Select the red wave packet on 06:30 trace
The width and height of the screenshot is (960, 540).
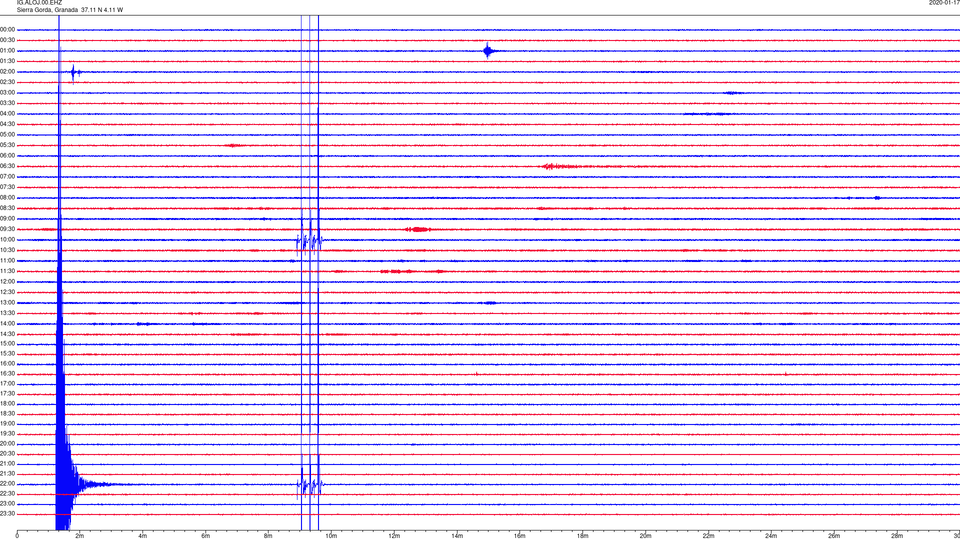click(560, 167)
